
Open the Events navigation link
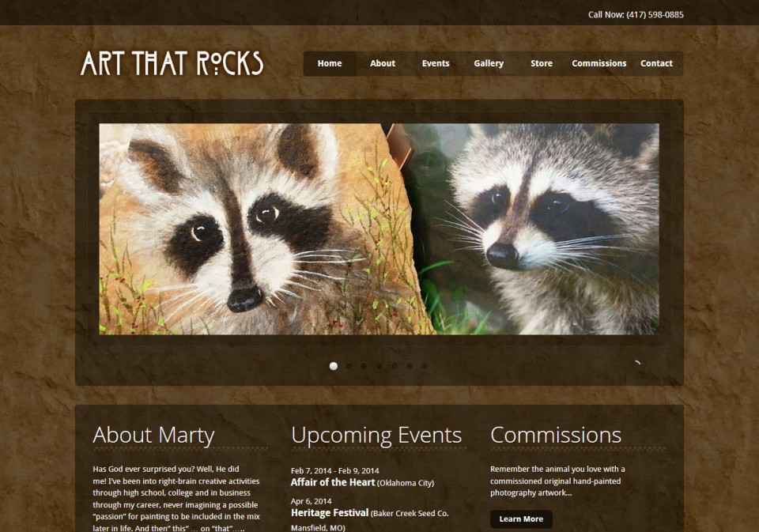click(x=436, y=63)
